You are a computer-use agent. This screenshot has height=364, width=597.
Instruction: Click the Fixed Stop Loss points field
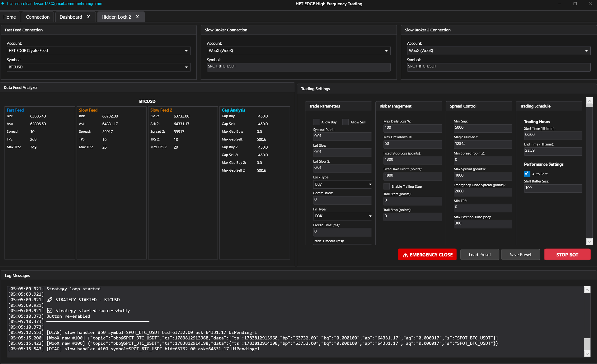[412, 160]
